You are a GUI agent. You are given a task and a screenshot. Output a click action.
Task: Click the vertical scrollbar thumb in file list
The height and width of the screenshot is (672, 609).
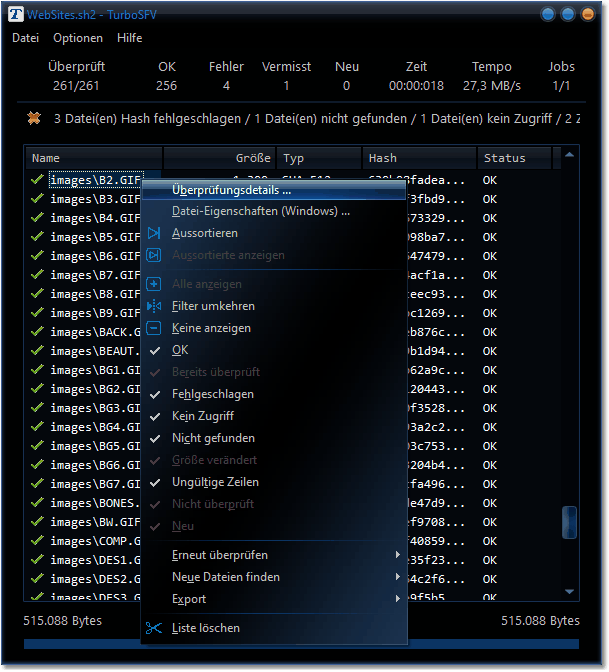569,521
